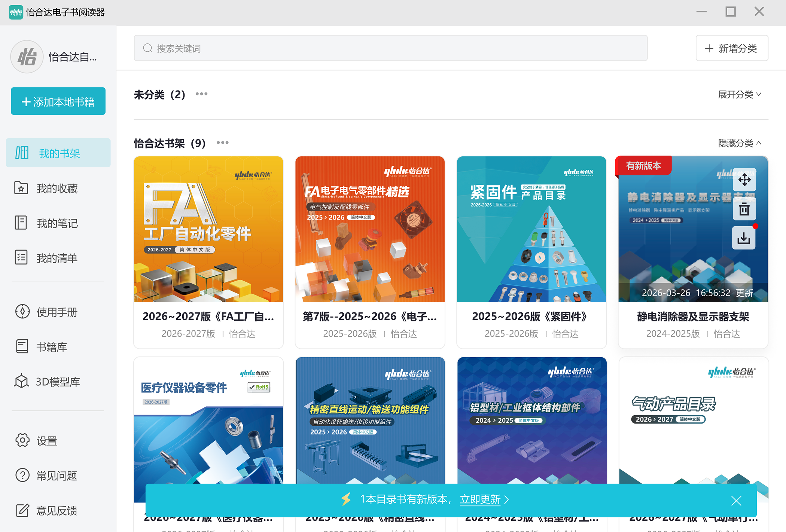Viewport: 786px width, 532px height.
Task: Click the search magnifier icon
Action: pos(148,48)
